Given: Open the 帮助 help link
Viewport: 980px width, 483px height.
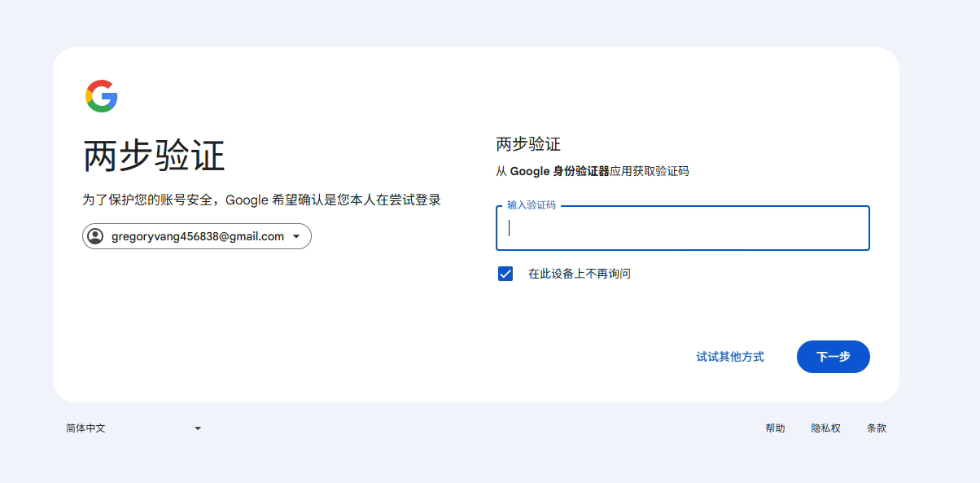Looking at the screenshot, I should point(775,428).
